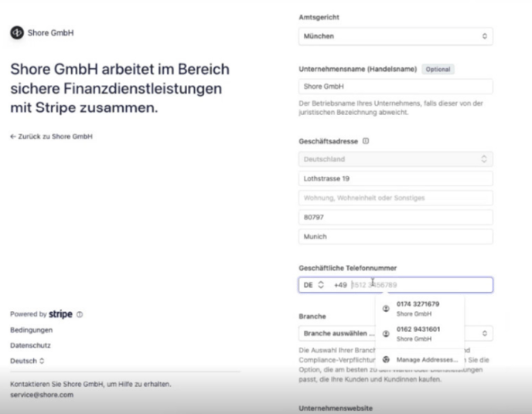Click info icon beside Geschäftsadresse label
Image resolution: width=532 pixels, height=414 pixels.
point(364,141)
